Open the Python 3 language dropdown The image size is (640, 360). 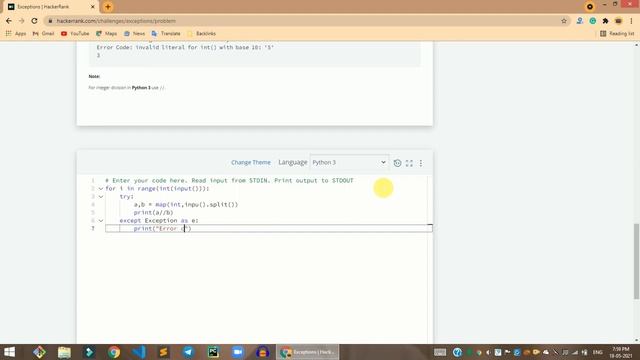[349, 162]
